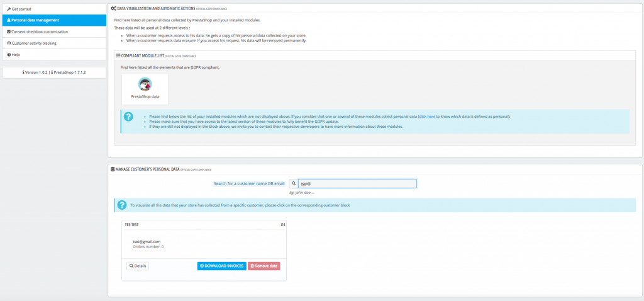Viewport: 644px width, 301px height.
Task: Click the question mark icon in customer info banner
Action: [121, 205]
